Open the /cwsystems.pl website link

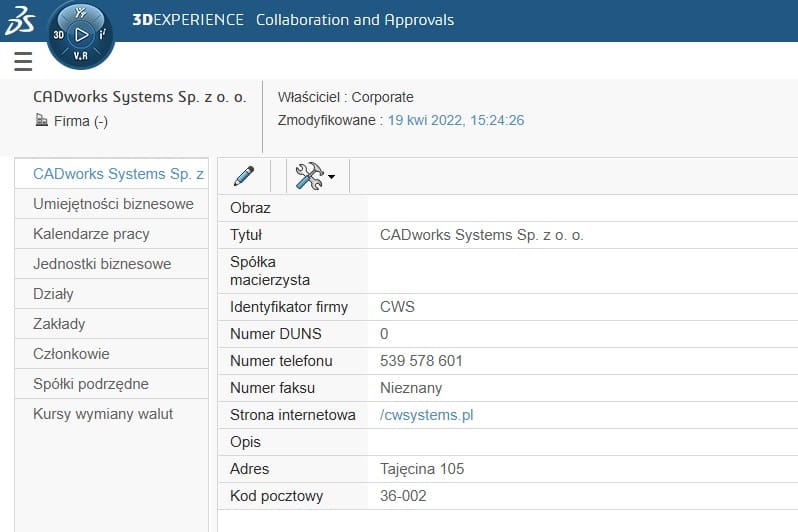tap(426, 415)
